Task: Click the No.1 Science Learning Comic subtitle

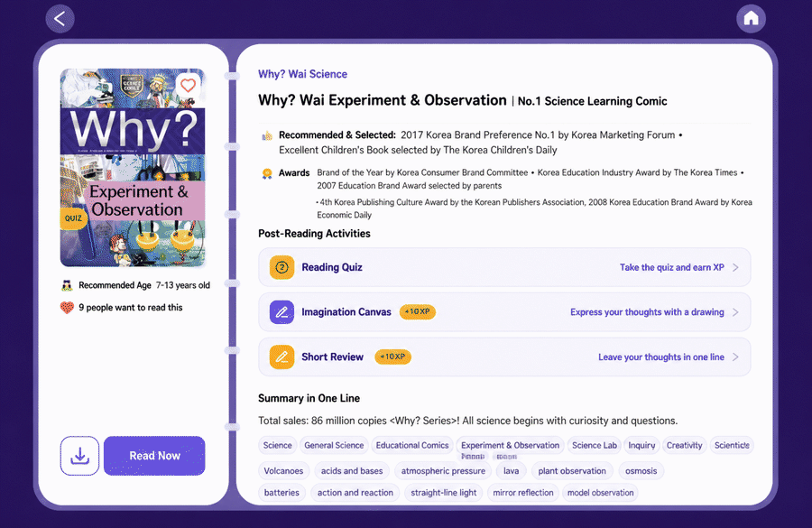Action: point(593,101)
